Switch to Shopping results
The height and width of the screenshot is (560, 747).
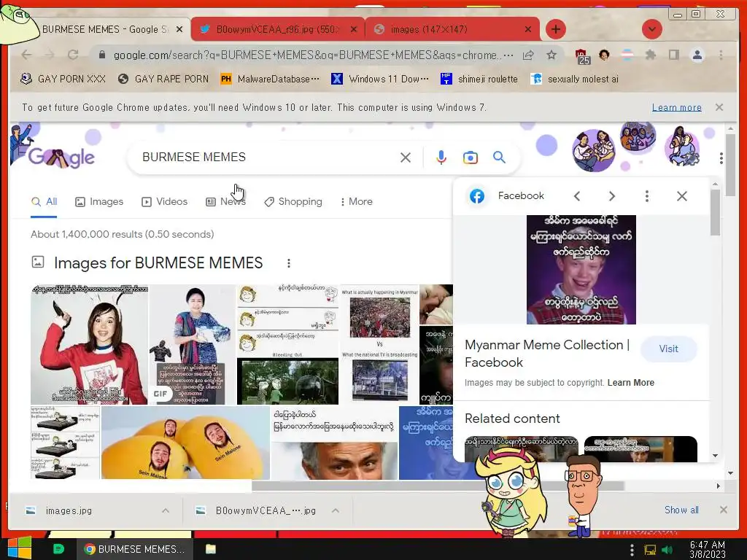pyautogui.click(x=293, y=201)
